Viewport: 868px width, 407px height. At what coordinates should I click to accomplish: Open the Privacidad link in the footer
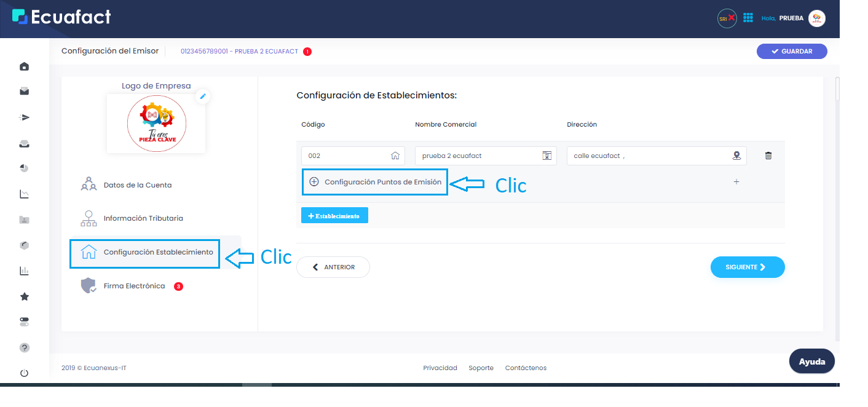tap(440, 367)
